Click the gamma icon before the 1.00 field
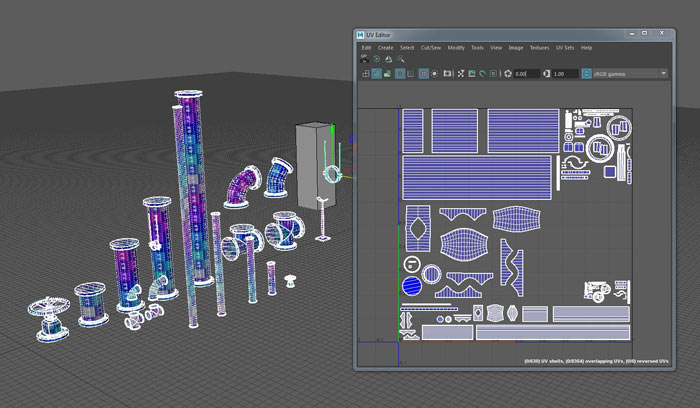Image resolution: width=700 pixels, height=408 pixels. coord(546,74)
